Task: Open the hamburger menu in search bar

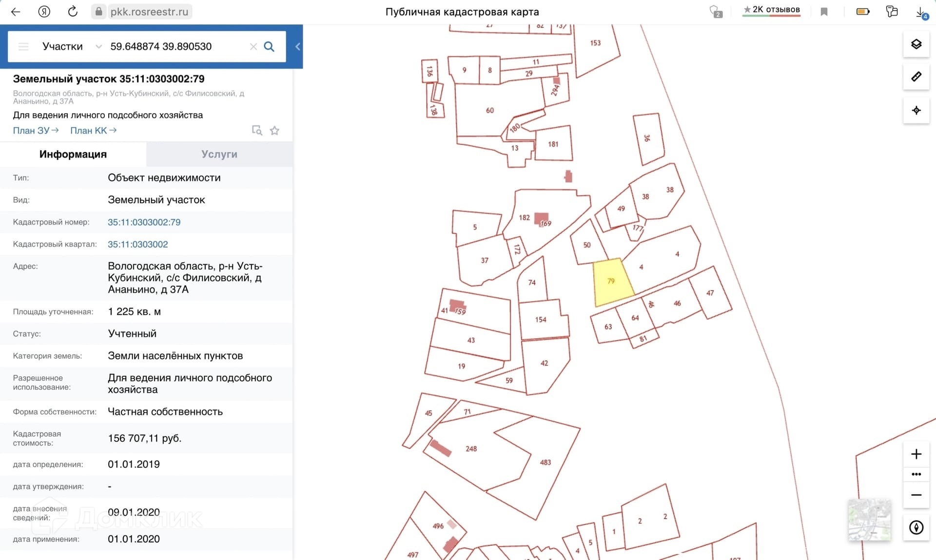Action: pos(23,47)
